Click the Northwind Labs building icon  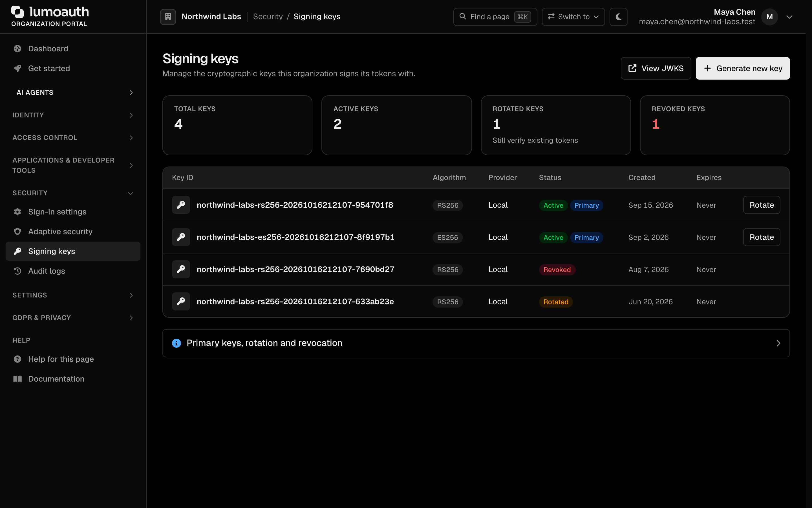click(x=168, y=16)
